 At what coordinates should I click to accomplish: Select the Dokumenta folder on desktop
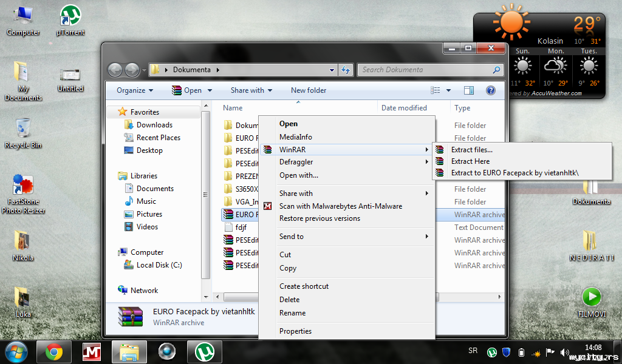(x=591, y=192)
